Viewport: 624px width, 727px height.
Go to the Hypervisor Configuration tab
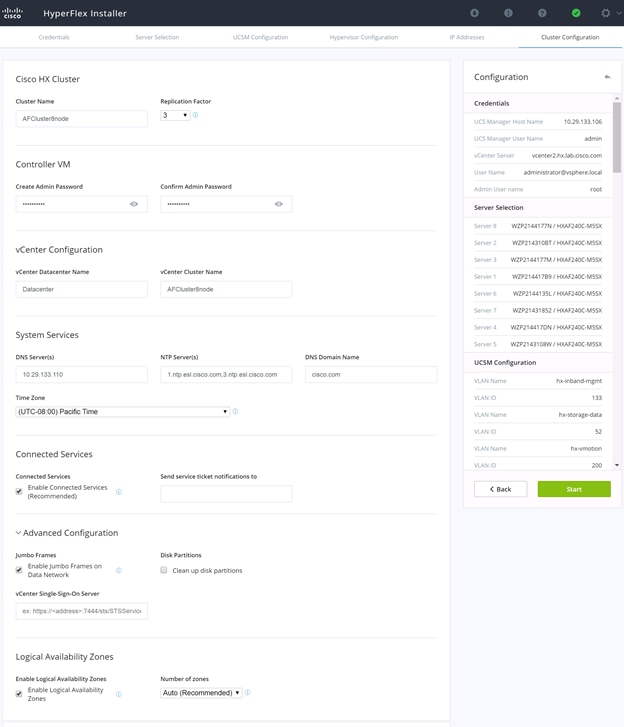pyautogui.click(x=364, y=37)
